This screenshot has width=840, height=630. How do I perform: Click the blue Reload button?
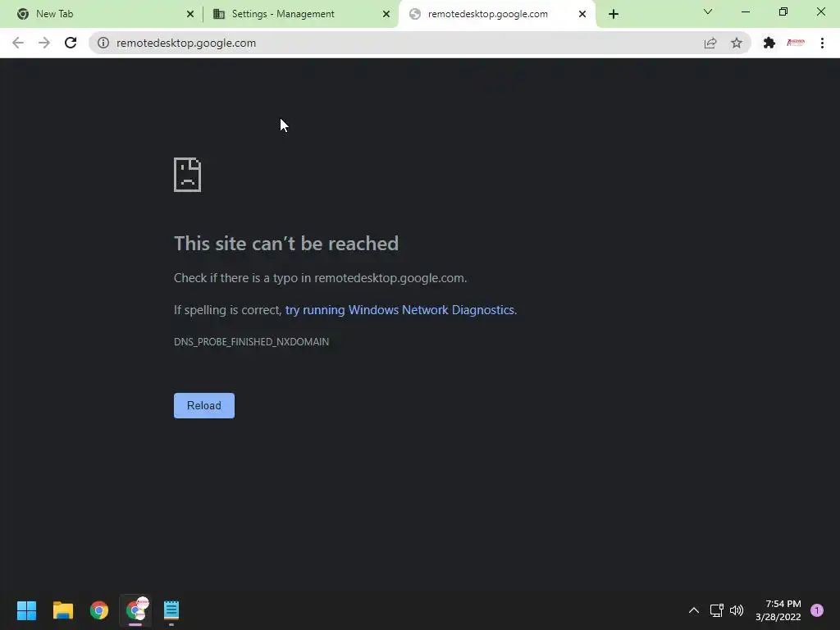pyautogui.click(x=204, y=405)
